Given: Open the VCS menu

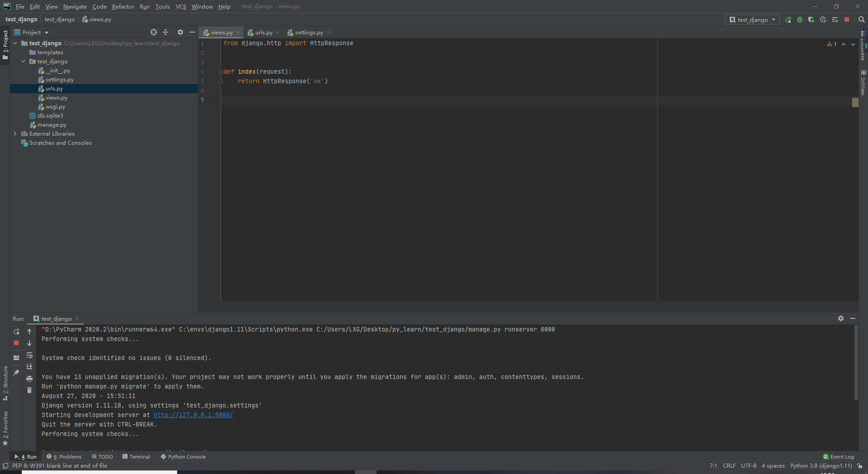Looking at the screenshot, I should [x=181, y=6].
